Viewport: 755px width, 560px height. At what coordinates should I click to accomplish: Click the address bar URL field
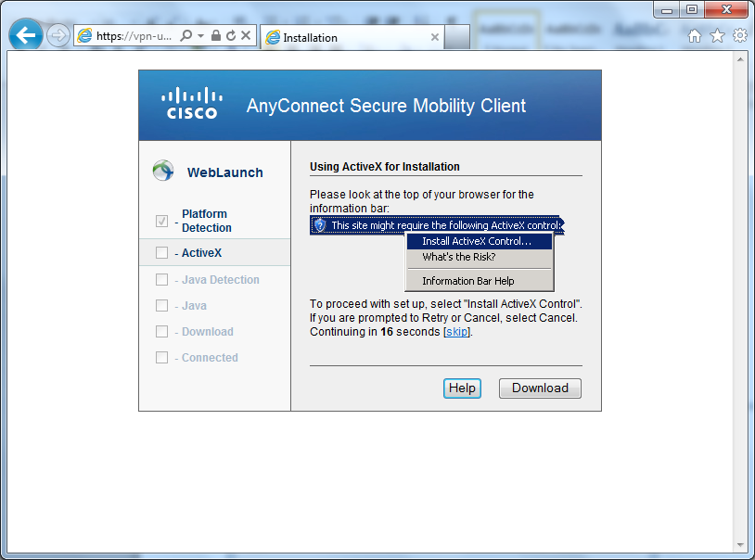pyautogui.click(x=134, y=36)
